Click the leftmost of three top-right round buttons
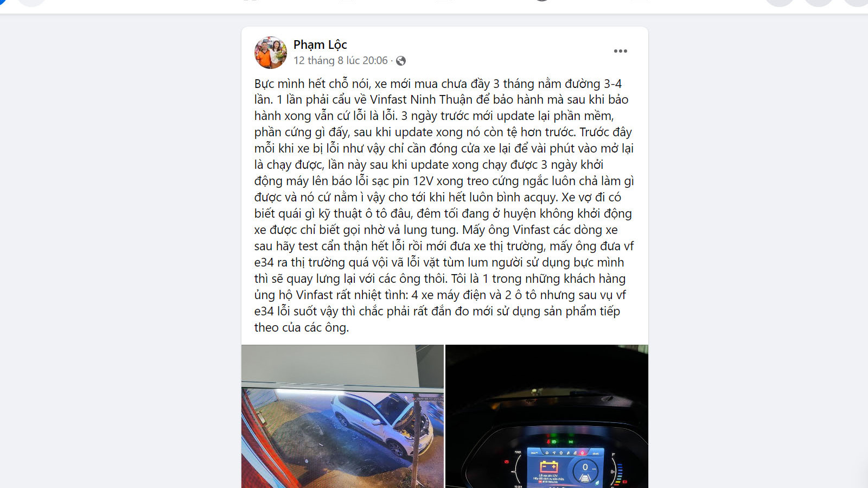Viewport: 868px width, 488px height. click(x=780, y=2)
